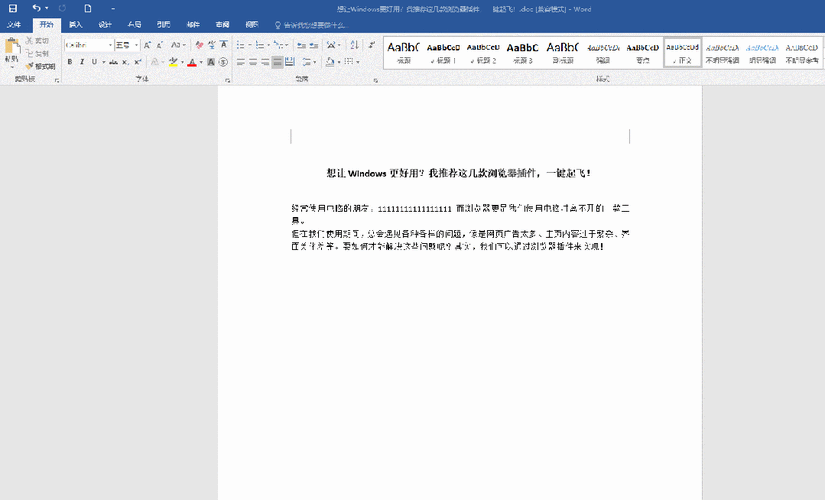Image resolution: width=825 pixels, height=500 pixels.
Task: Switch to the 视图 (View) tab
Action: (252, 25)
